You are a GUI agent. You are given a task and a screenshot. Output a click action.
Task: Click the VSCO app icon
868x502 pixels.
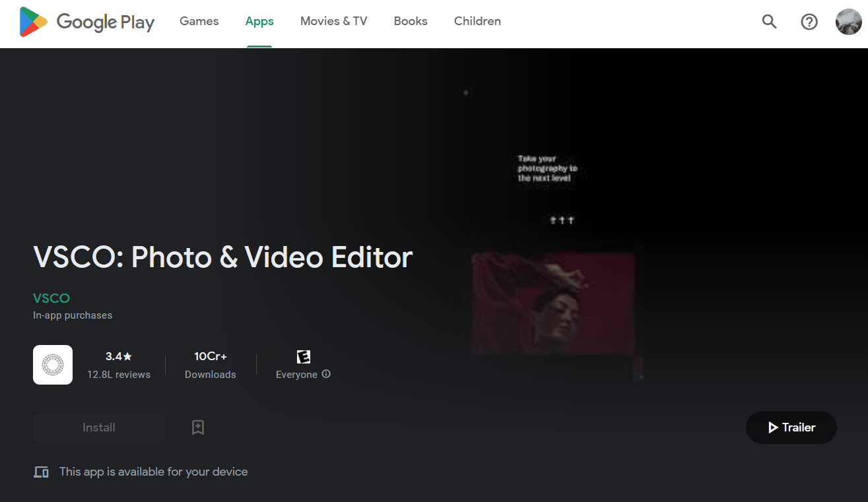(x=53, y=365)
